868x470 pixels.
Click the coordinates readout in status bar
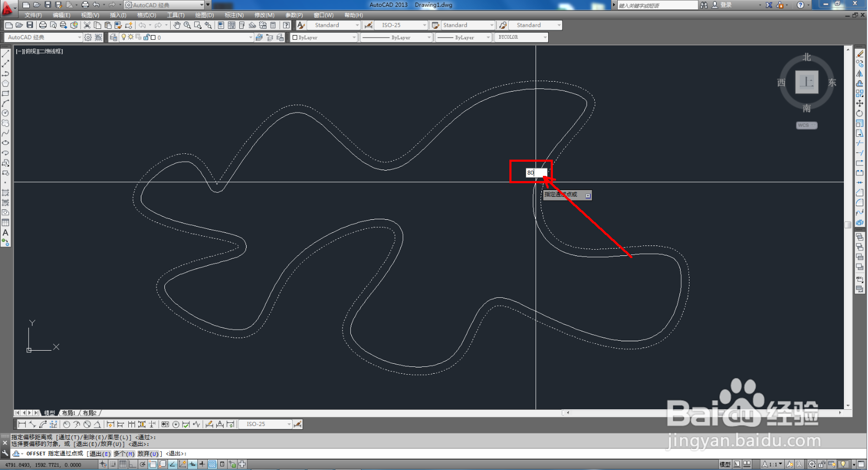pos(43,465)
